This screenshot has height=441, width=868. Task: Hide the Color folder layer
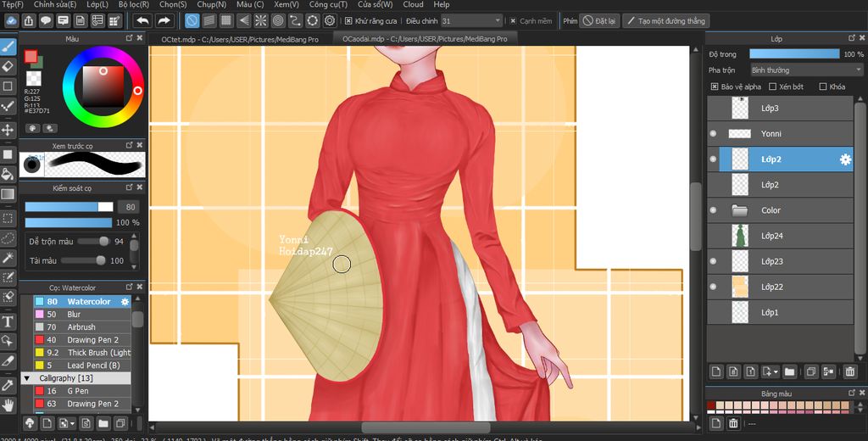pyautogui.click(x=713, y=210)
